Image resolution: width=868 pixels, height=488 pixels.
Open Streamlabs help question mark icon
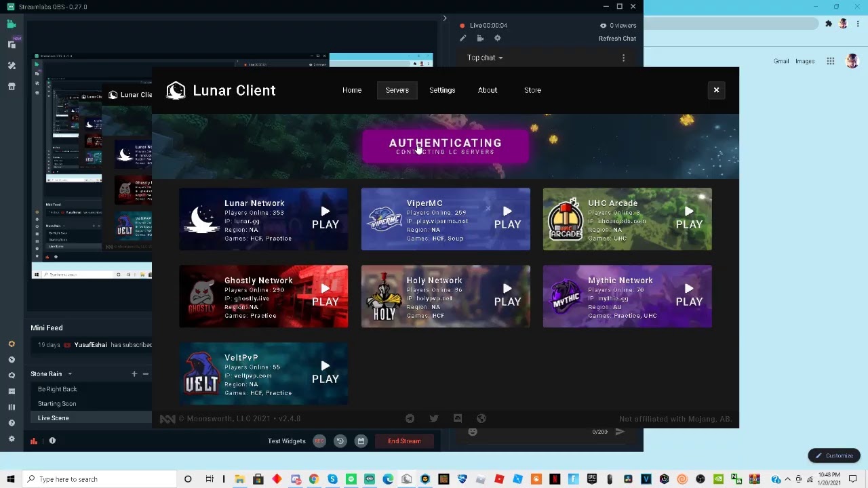[x=12, y=423]
